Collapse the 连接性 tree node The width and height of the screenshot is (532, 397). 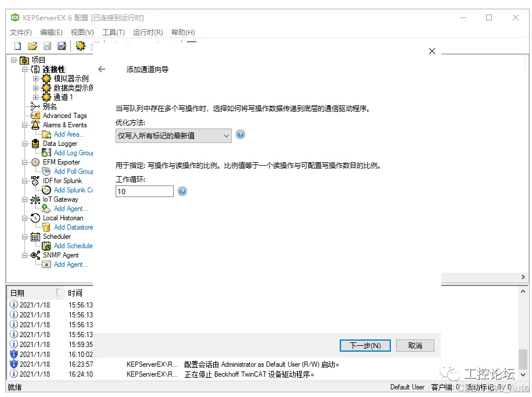pyautogui.click(x=25, y=69)
